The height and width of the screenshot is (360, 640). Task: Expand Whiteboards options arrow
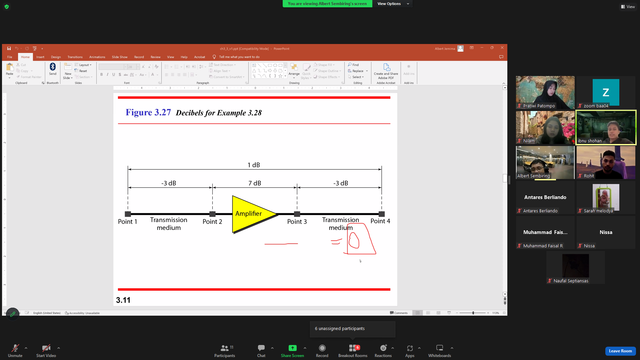452,348
